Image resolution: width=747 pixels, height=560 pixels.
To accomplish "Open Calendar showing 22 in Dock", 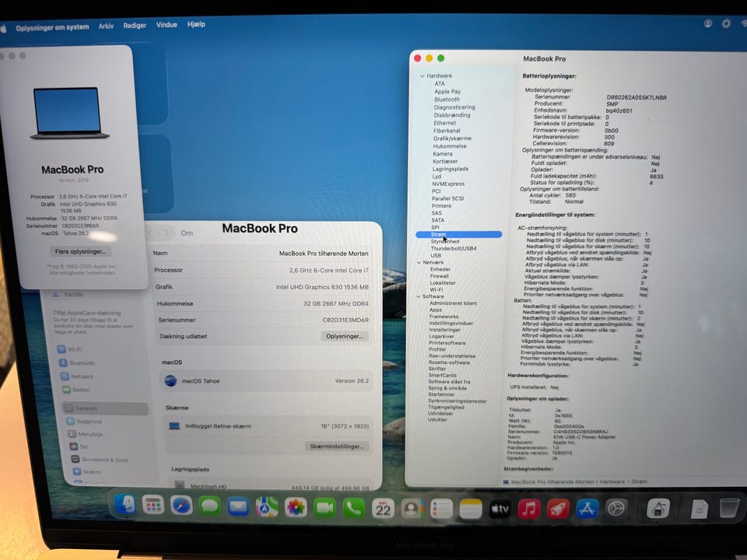I will click(383, 509).
